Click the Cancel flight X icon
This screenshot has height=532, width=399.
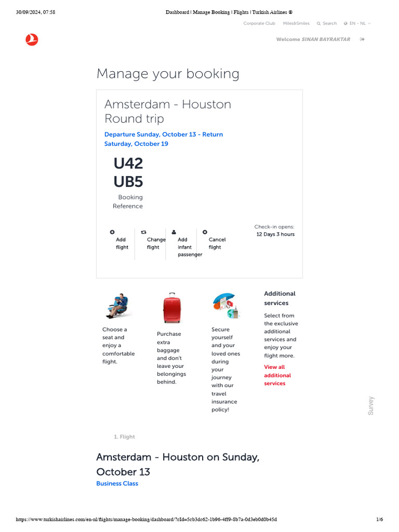click(x=205, y=232)
